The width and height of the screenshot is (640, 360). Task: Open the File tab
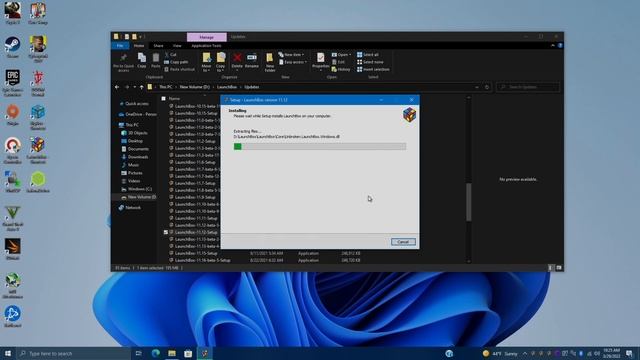tap(120, 45)
